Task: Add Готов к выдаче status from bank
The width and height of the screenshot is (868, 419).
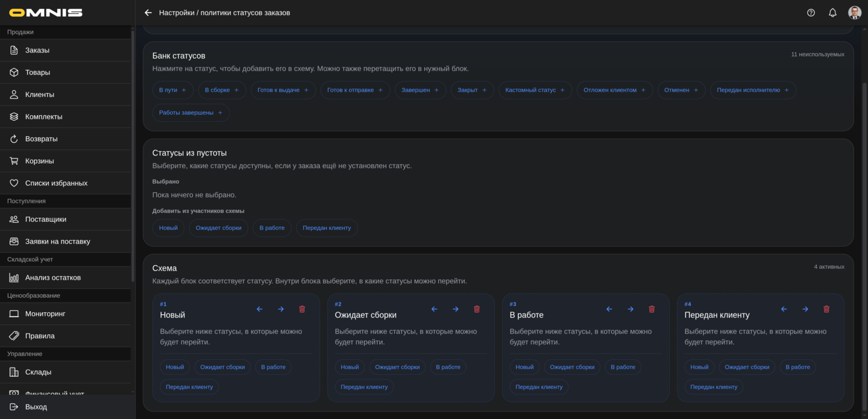Action: click(283, 90)
